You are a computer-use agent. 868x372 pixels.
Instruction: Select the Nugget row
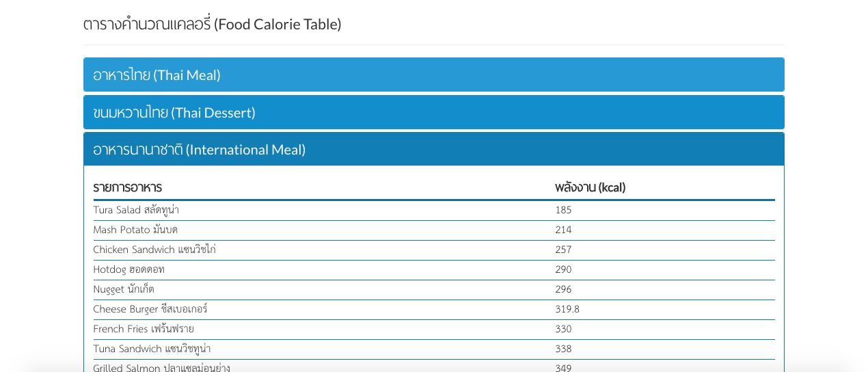(x=434, y=290)
